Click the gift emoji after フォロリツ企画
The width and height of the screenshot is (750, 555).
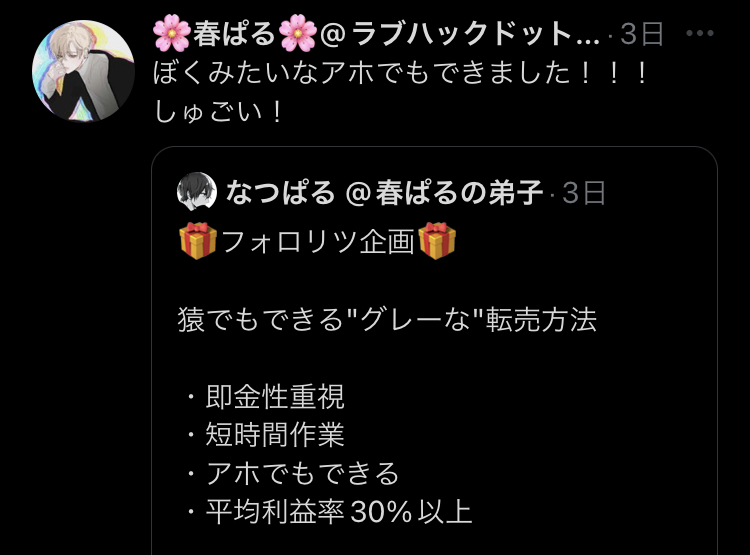coord(437,241)
